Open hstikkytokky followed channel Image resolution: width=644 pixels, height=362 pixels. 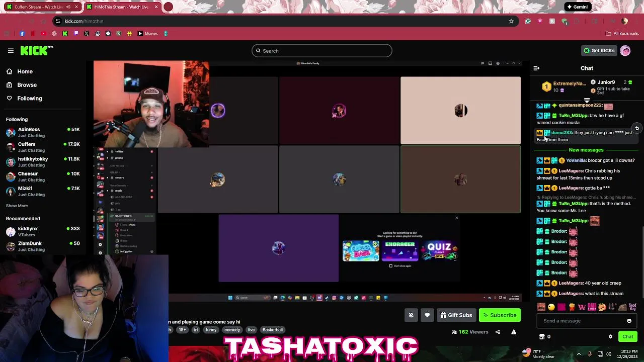[43, 161]
